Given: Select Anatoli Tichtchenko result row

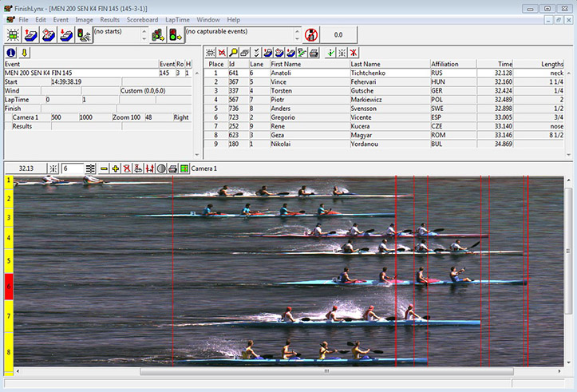Looking at the screenshot, I should tap(384, 73).
